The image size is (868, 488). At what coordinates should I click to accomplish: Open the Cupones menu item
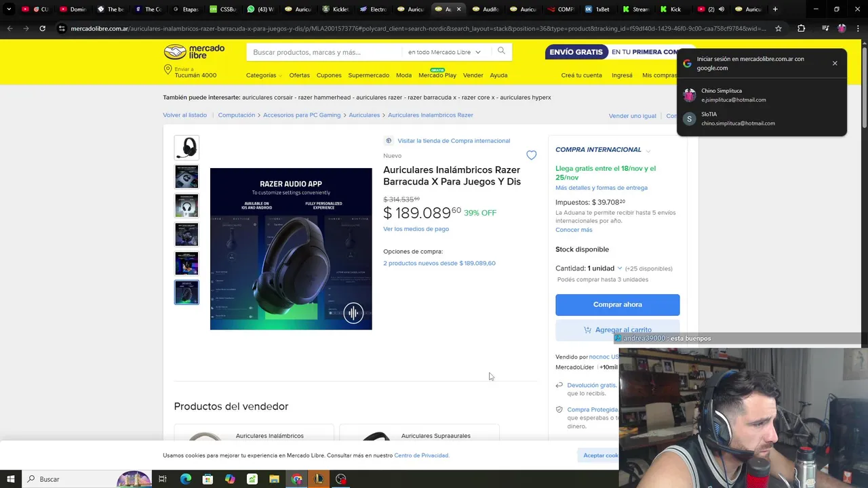[x=329, y=75]
